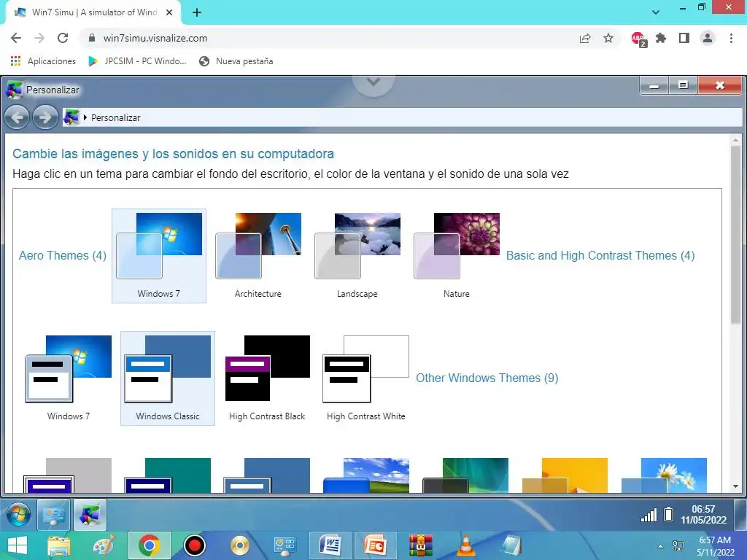Open Chrome tab search dropdown
The height and width of the screenshot is (560, 747).
656,12
